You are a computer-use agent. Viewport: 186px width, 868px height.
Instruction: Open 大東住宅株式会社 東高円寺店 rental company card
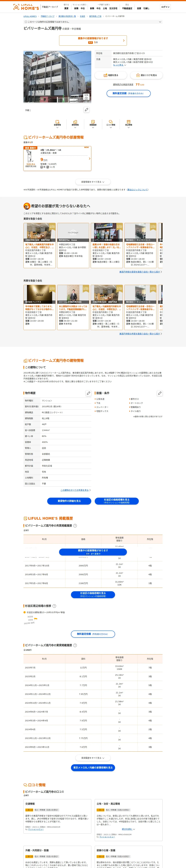tap(40, 245)
